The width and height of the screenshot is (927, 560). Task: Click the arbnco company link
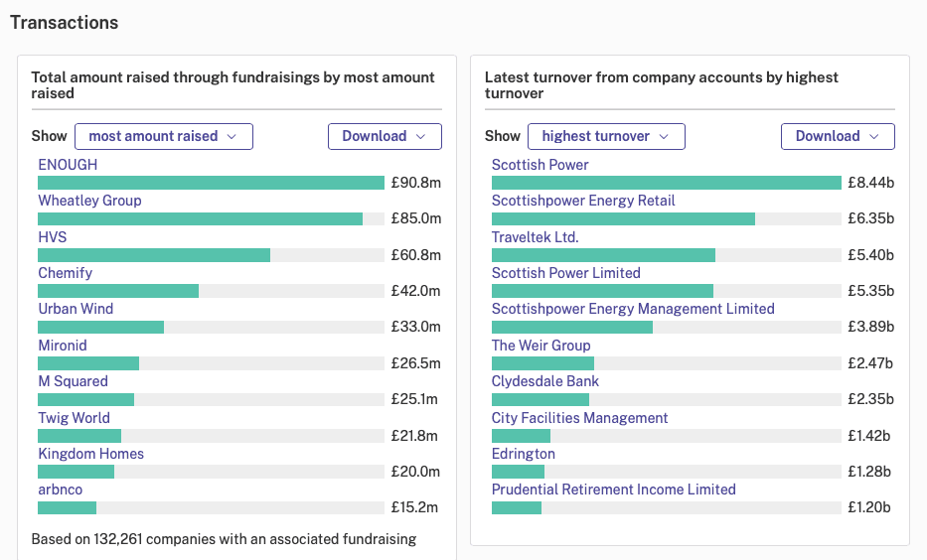coord(61,490)
